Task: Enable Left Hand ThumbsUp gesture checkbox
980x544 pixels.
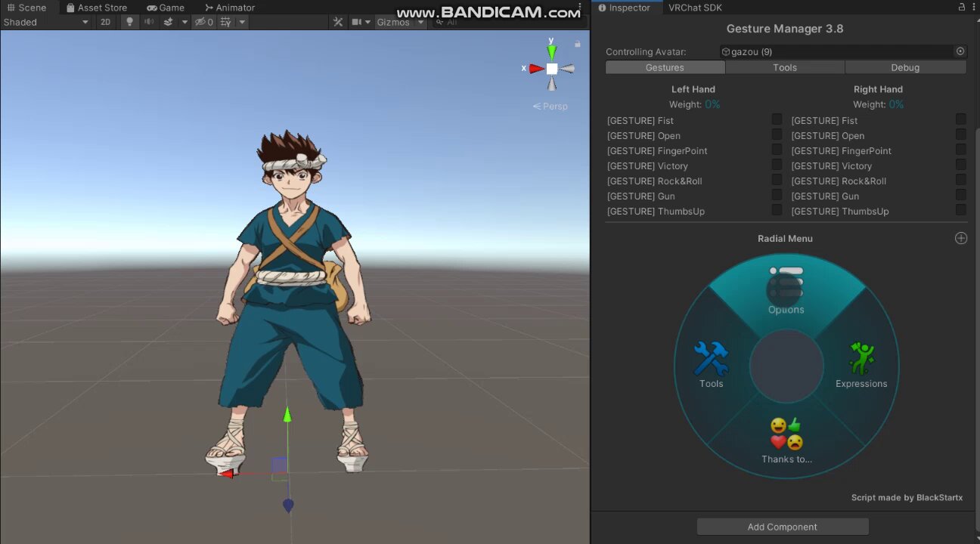Action: 777,210
